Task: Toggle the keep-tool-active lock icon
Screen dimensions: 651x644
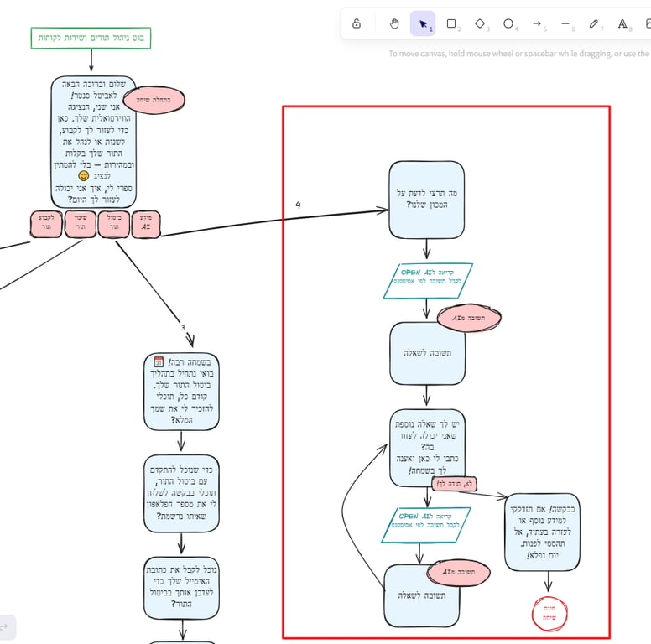Action: click(357, 23)
